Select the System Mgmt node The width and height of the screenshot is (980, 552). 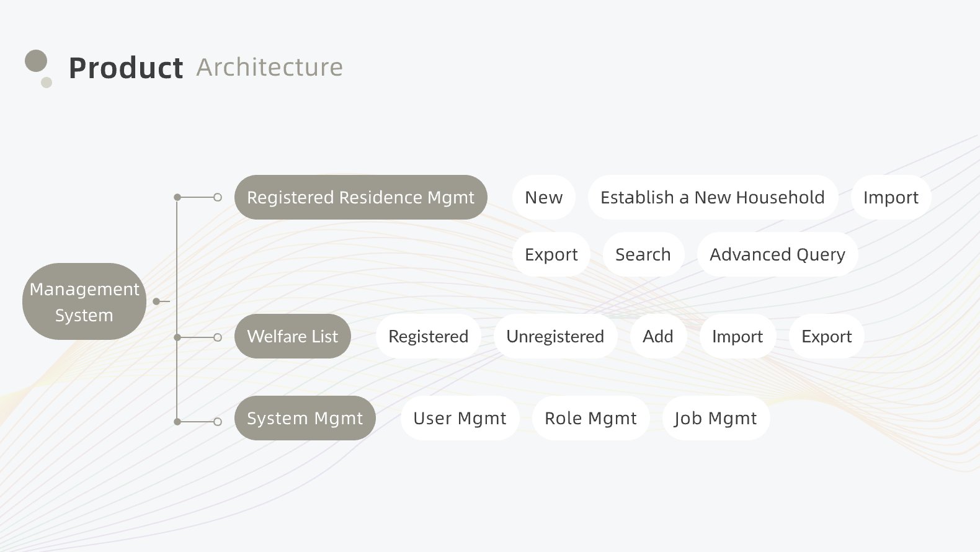[x=305, y=418]
